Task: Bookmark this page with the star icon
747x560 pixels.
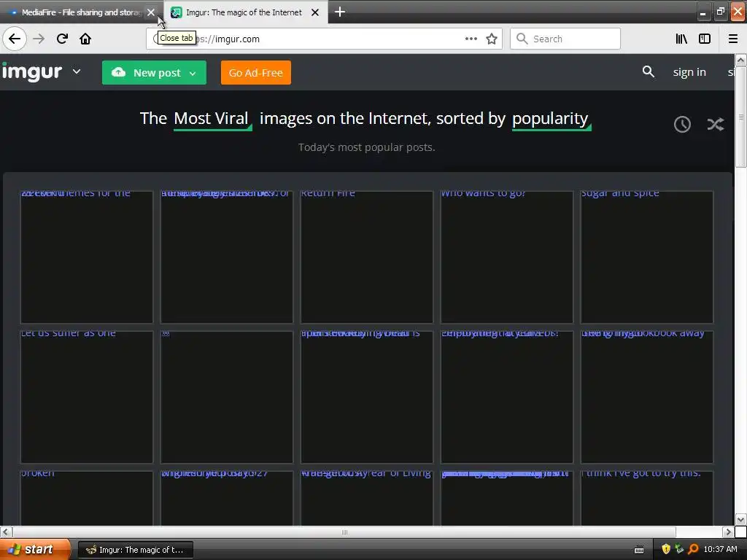Action: click(492, 39)
